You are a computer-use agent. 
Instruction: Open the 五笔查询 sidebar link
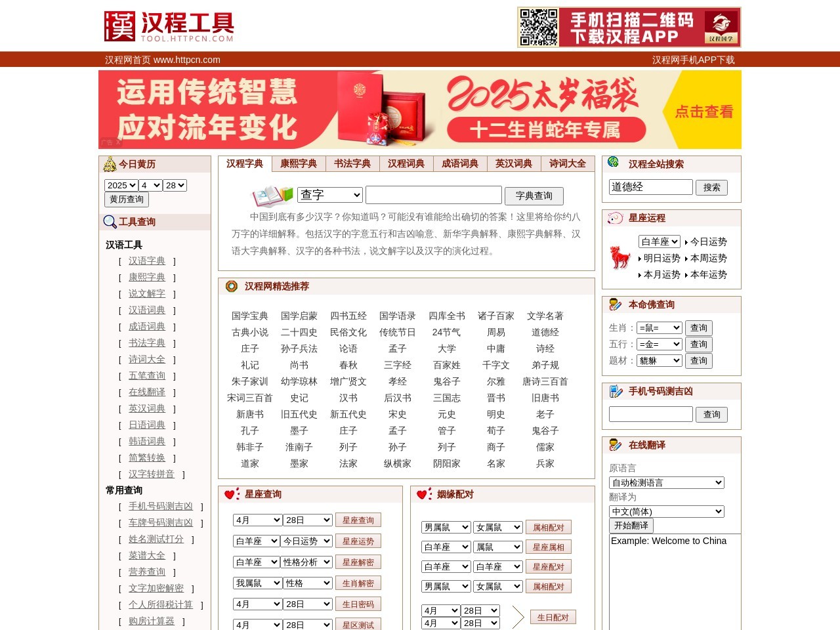[147, 375]
